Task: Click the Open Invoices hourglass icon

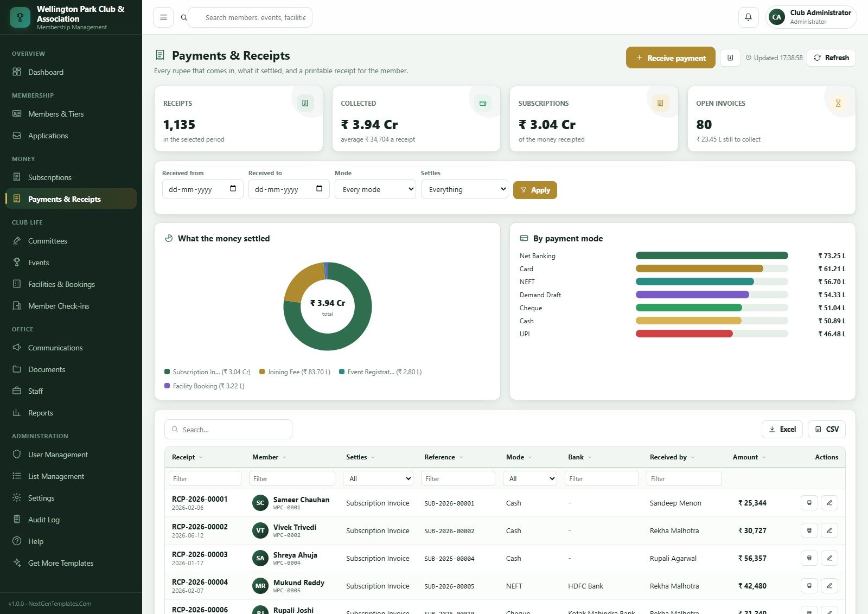Action: click(838, 103)
